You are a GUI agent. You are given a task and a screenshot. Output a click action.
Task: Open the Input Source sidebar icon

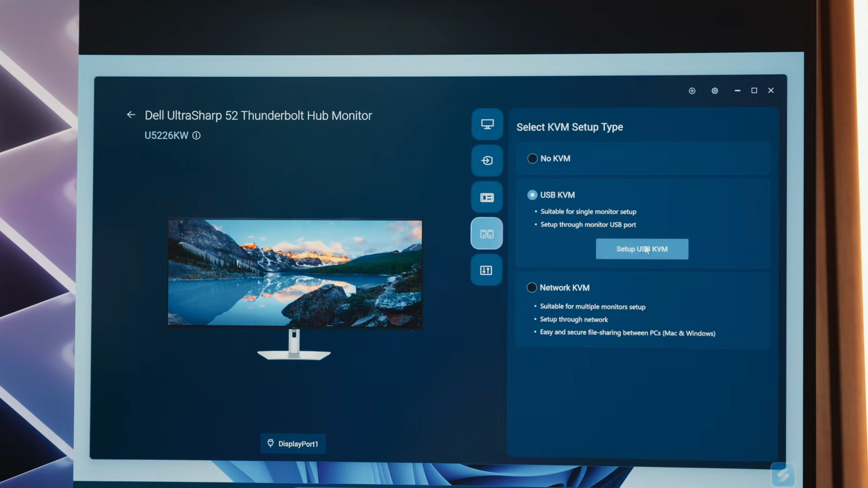pyautogui.click(x=487, y=161)
